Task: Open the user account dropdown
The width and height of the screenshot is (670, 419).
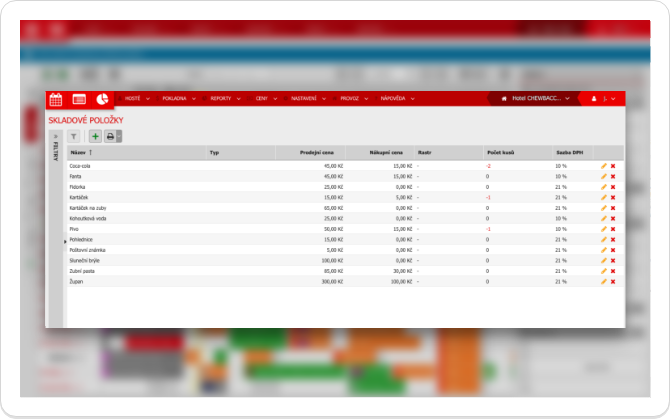Action: tap(603, 99)
